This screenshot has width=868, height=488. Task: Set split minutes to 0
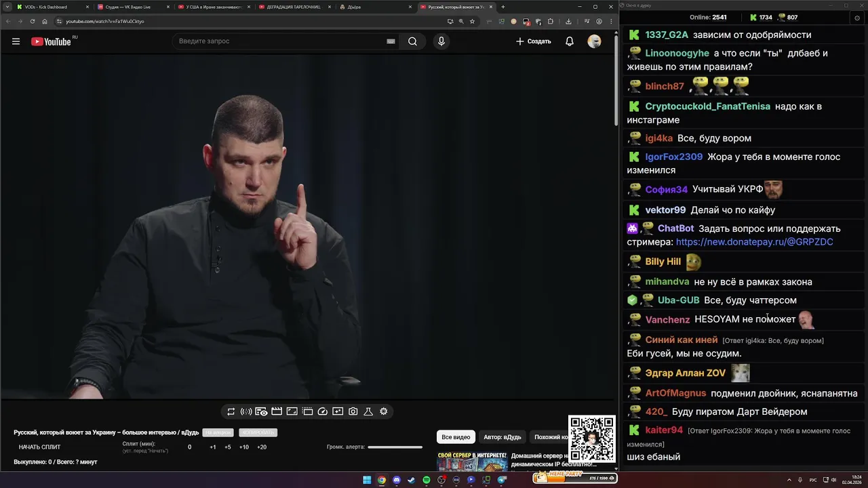pos(189,447)
